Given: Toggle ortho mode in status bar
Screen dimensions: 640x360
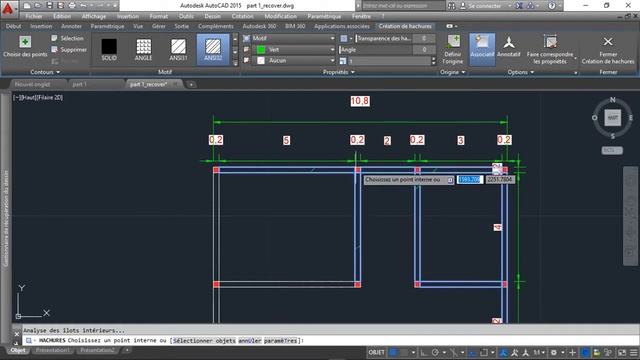Looking at the screenshot, I should (424, 352).
